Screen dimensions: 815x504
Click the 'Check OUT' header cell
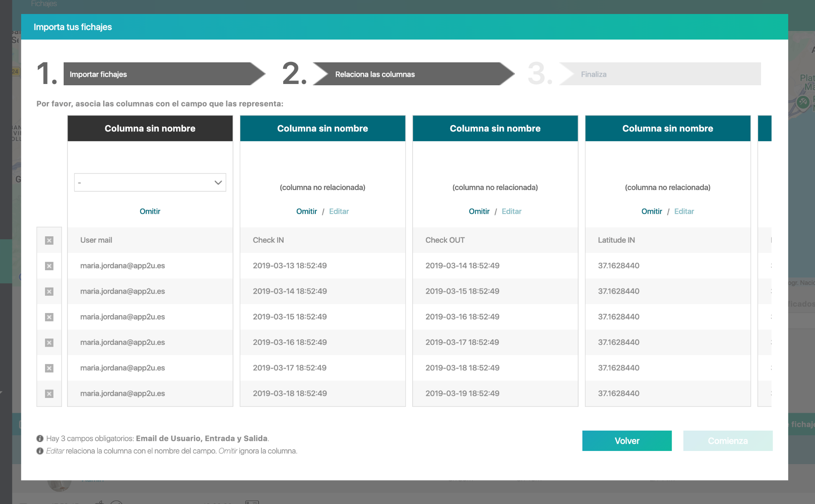tap(495, 240)
